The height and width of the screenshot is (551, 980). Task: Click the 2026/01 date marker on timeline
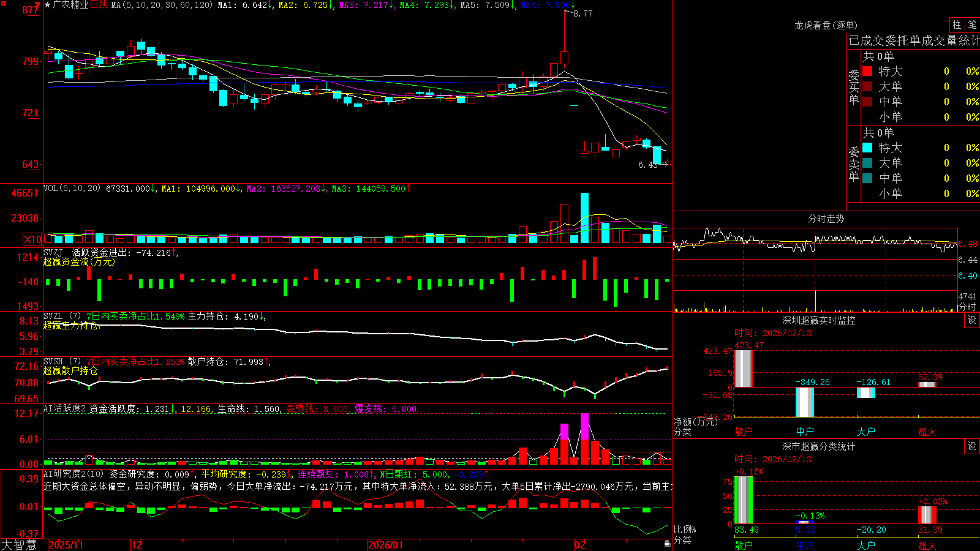coord(386,545)
